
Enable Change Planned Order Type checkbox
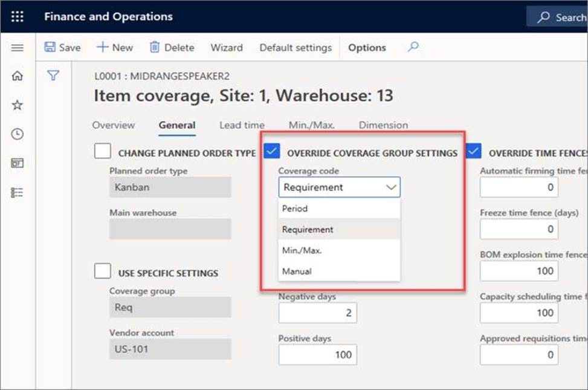pyautogui.click(x=103, y=152)
